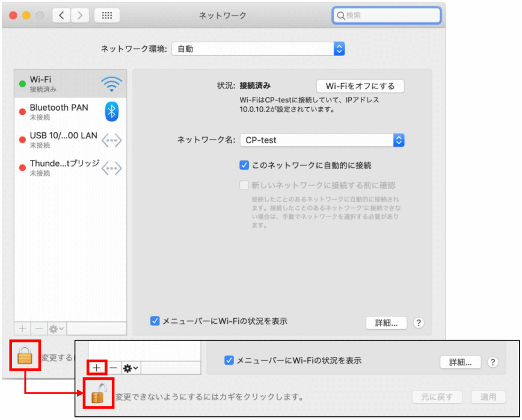This screenshot has width=522, height=420.
Task: Click the Wi-Fiをオフにする button
Action: [x=360, y=86]
